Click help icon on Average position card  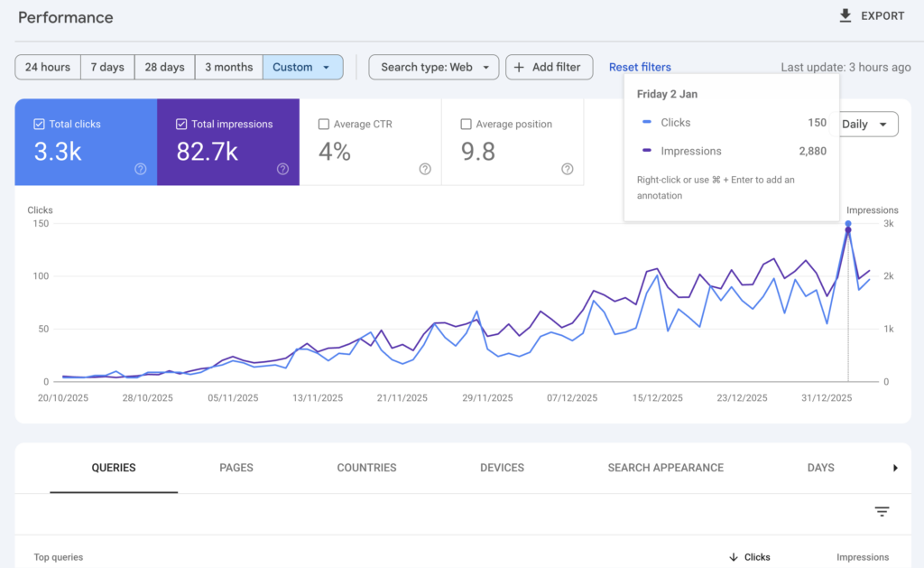coord(568,169)
